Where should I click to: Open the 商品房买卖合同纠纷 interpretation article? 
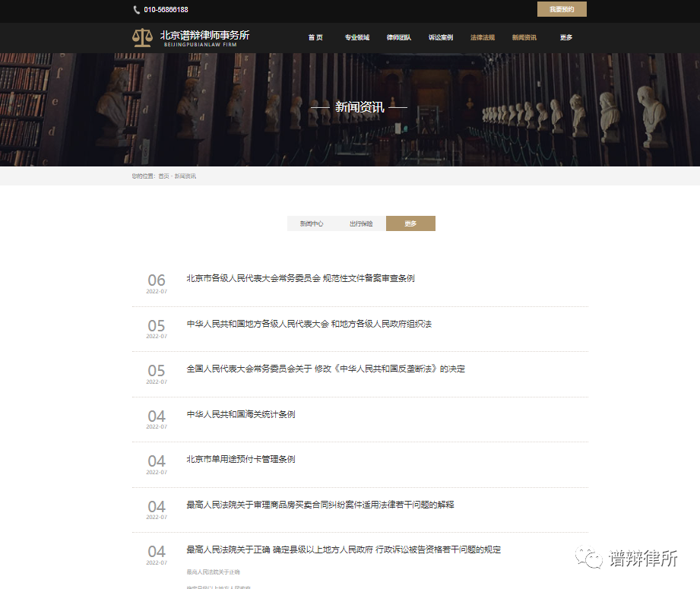(320, 504)
